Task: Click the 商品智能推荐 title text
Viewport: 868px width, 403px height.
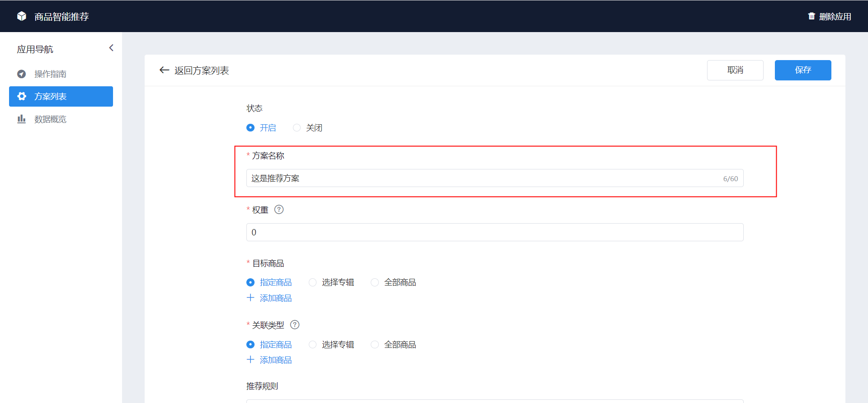Action: pyautogui.click(x=61, y=17)
